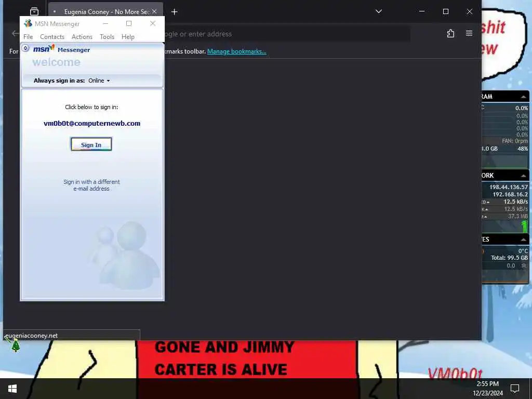Open a new browser tab
532x399 pixels.
click(175, 12)
